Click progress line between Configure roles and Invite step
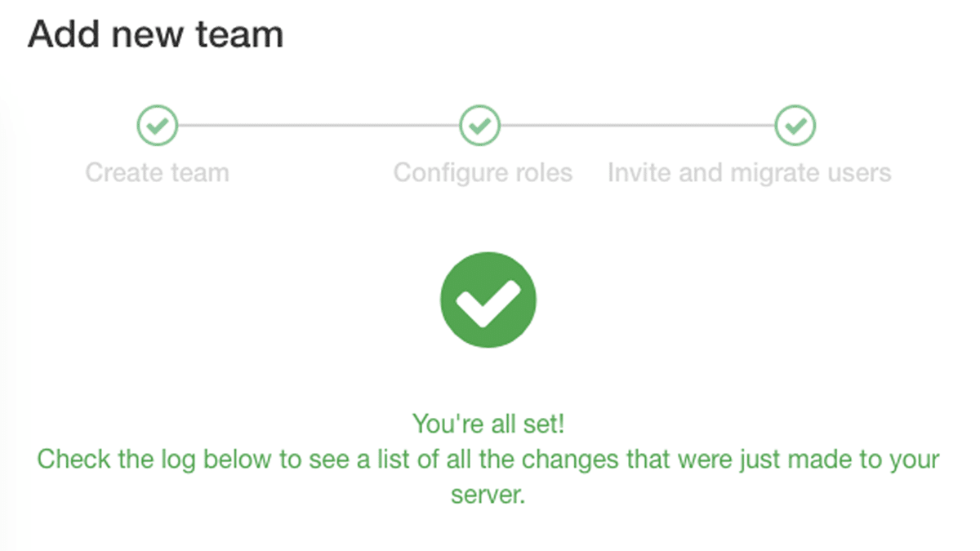Viewport: 980px width, 551px height. (638, 126)
